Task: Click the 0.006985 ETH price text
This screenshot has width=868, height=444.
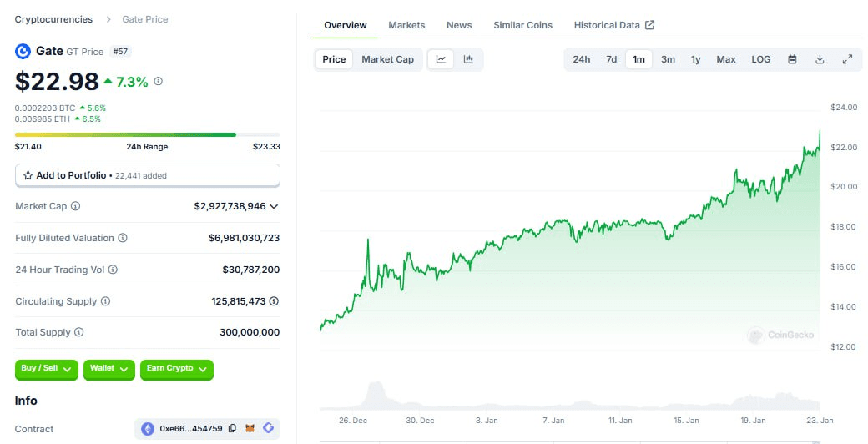Action: pyautogui.click(x=43, y=119)
